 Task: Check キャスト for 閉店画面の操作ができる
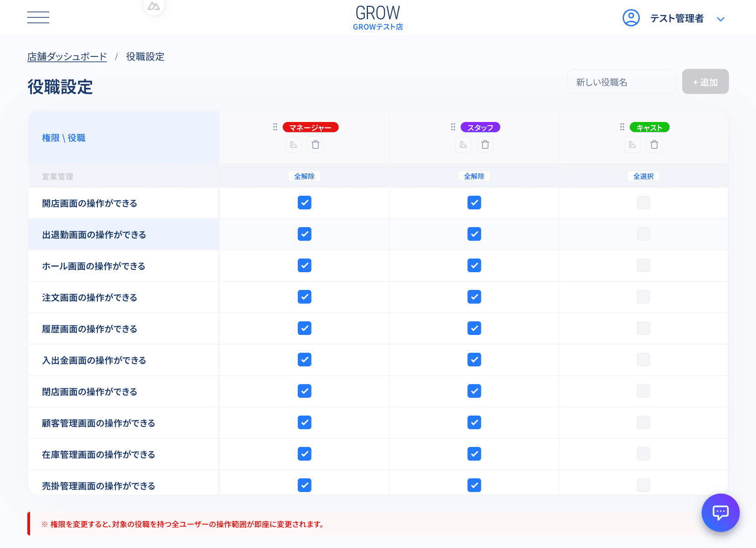pyautogui.click(x=644, y=391)
